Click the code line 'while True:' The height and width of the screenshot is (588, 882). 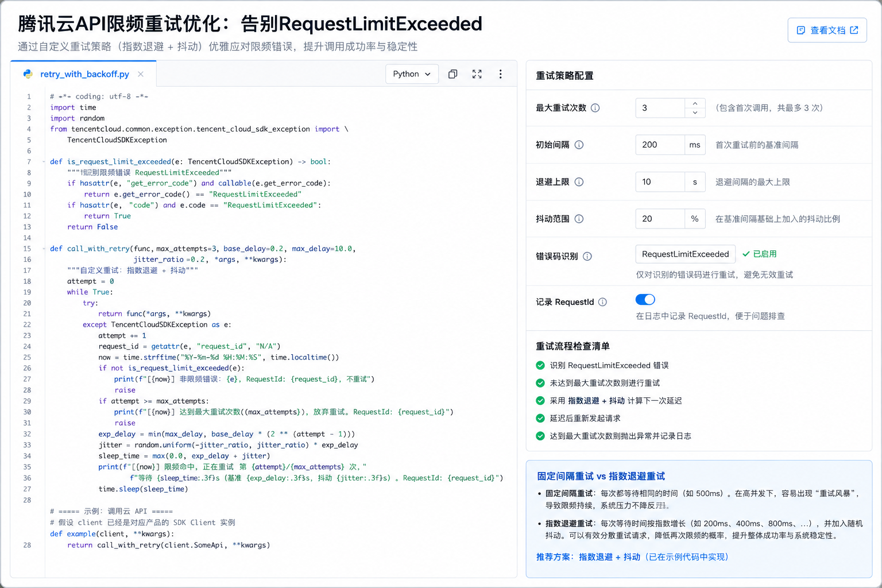90,292
